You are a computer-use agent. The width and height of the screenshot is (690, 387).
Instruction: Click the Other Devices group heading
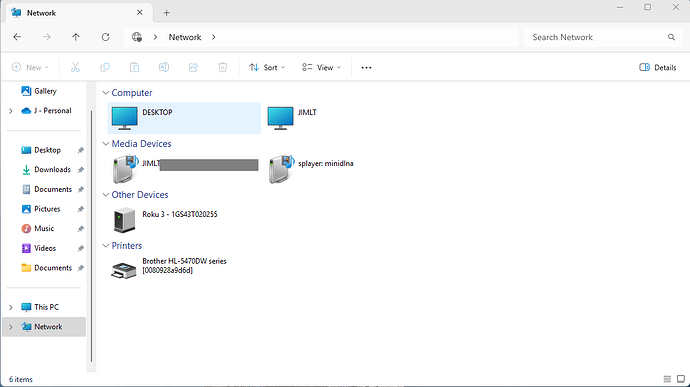(139, 195)
